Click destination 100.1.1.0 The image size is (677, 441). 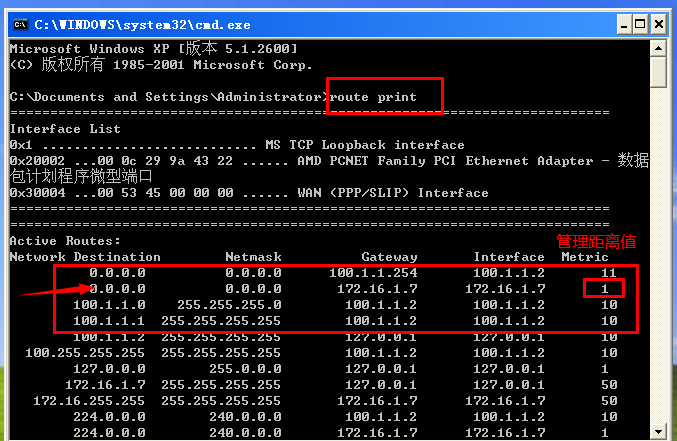109,305
